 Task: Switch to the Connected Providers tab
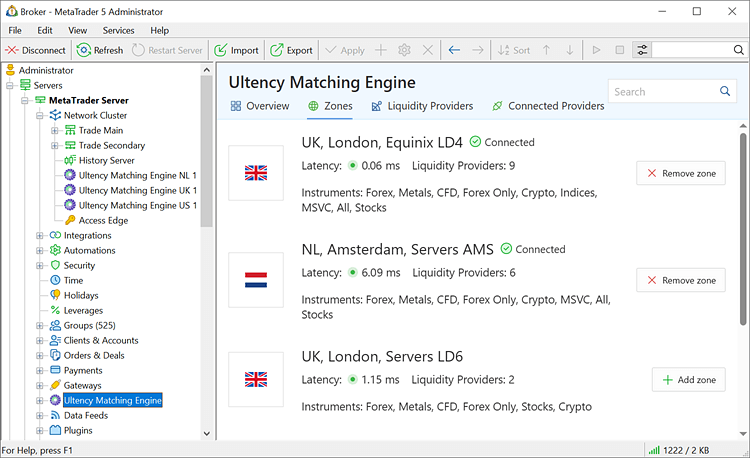[x=547, y=106]
